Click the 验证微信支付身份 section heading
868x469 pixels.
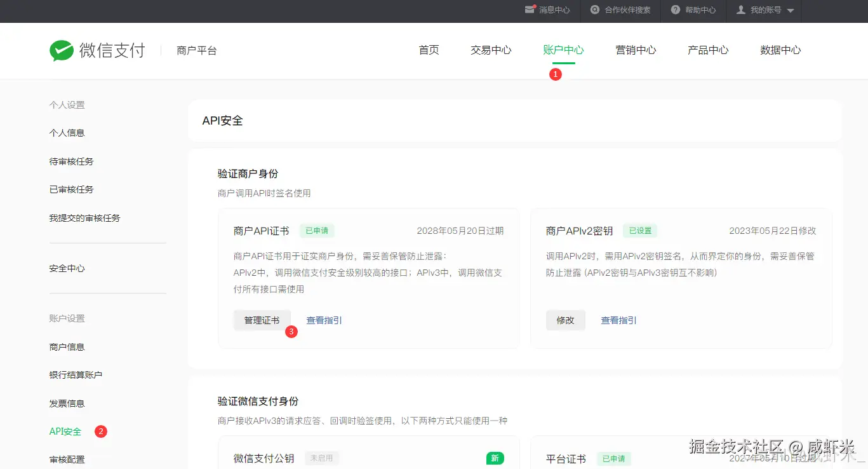258,402
